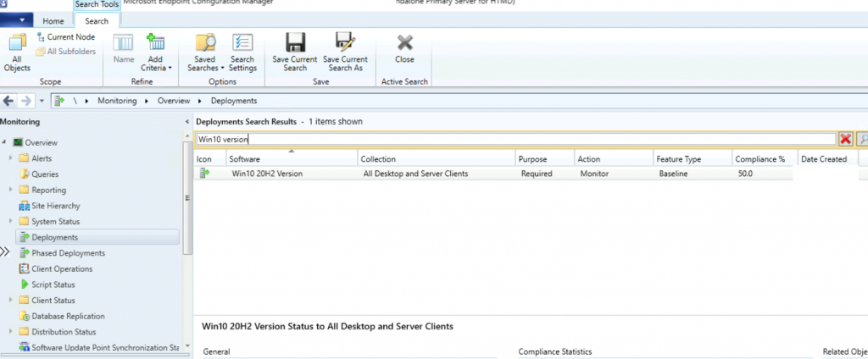868x359 pixels.
Task: Sort by Purpose column header
Action: 545,159
